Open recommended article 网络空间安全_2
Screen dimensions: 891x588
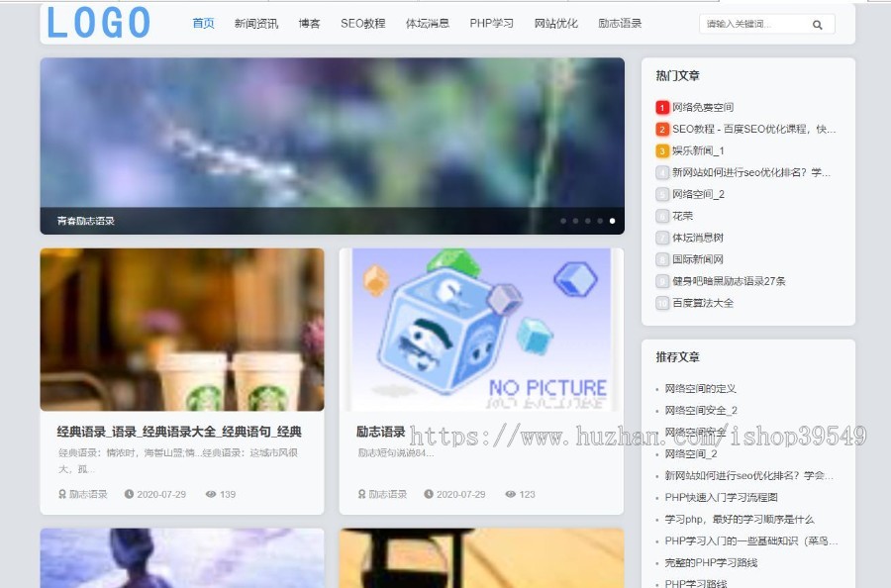[x=701, y=410]
